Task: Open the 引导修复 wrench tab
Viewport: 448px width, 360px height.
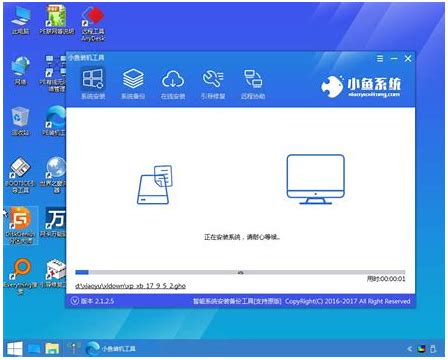Action: point(213,84)
